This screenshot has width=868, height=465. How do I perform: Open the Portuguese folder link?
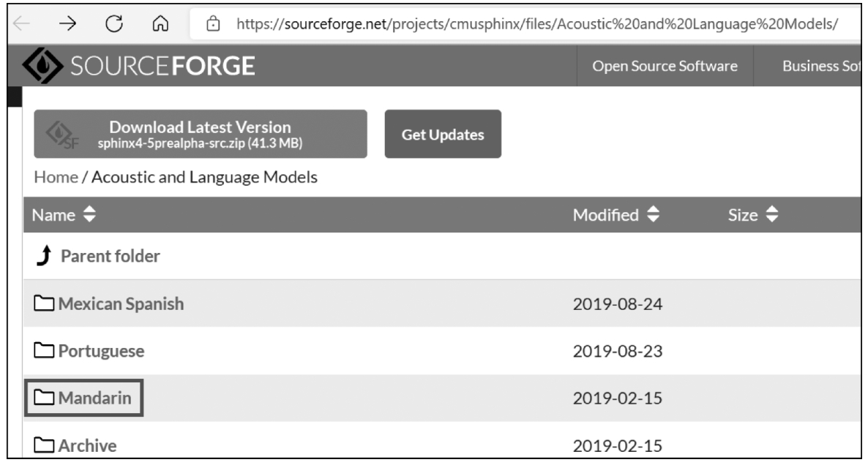coord(101,350)
